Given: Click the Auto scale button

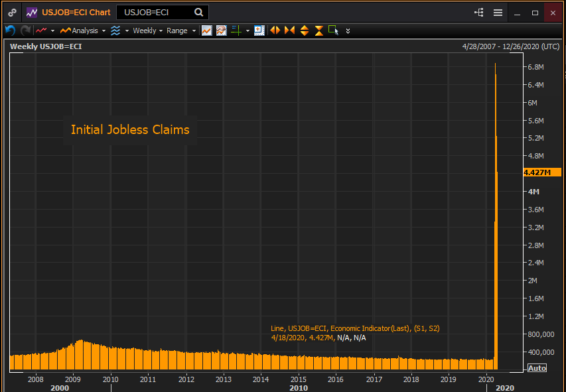Looking at the screenshot, I should coord(537,368).
